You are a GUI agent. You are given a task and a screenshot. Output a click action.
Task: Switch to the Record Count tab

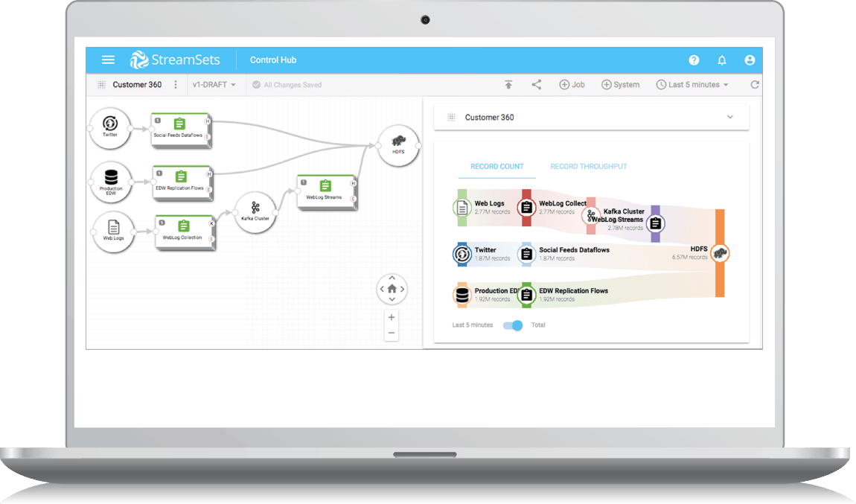(x=496, y=167)
